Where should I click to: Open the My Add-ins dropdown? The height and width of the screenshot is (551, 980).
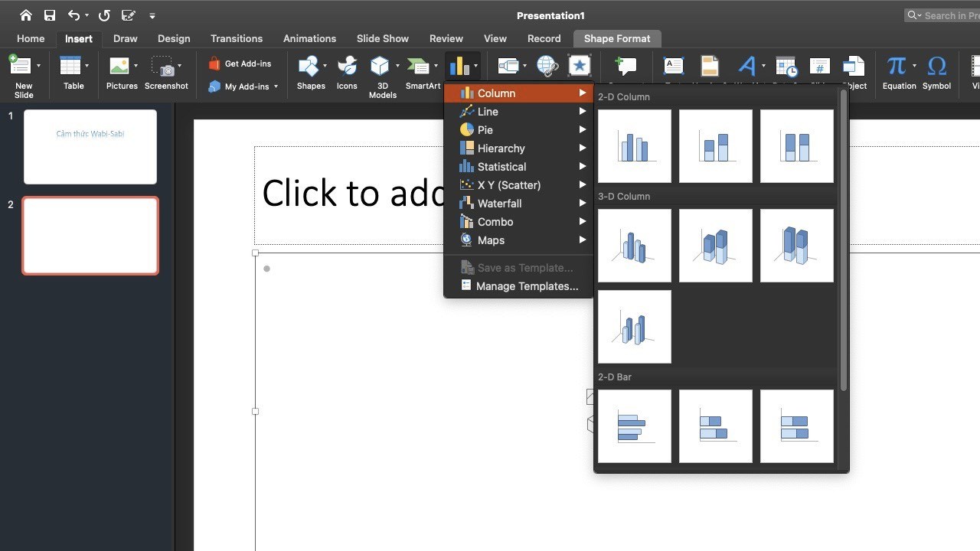coord(276,86)
